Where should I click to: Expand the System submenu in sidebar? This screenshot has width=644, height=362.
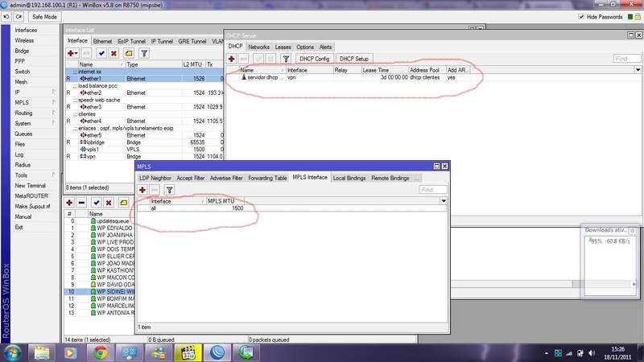point(53,124)
